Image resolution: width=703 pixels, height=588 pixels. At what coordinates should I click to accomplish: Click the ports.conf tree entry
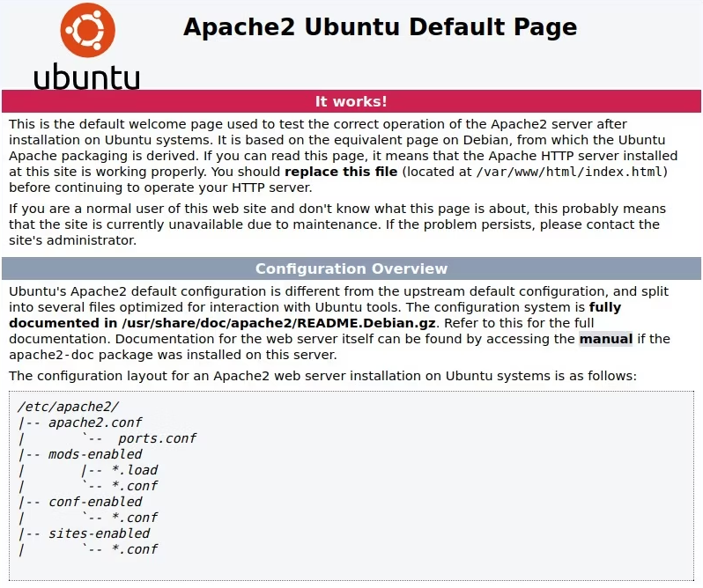158,438
